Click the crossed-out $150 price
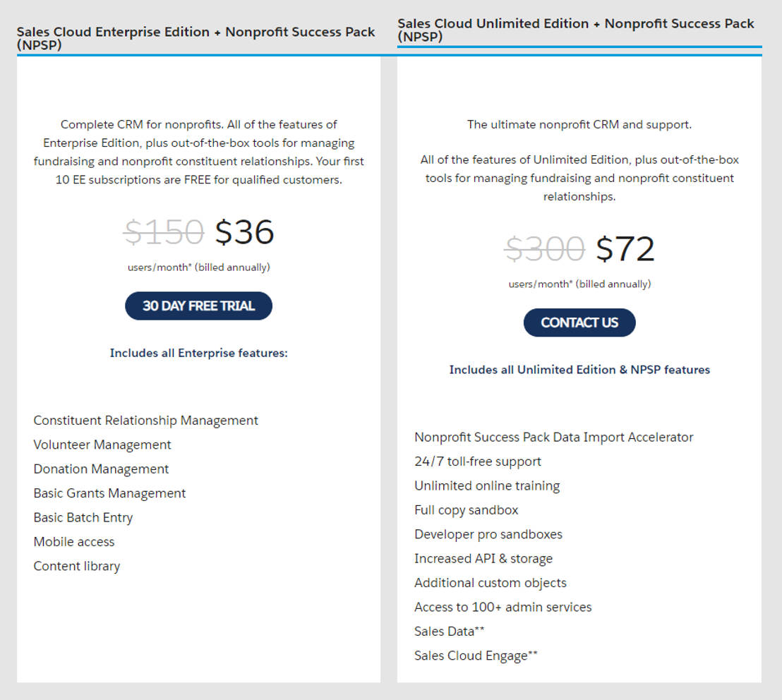Screen dimensions: 782x700 [x=164, y=232]
